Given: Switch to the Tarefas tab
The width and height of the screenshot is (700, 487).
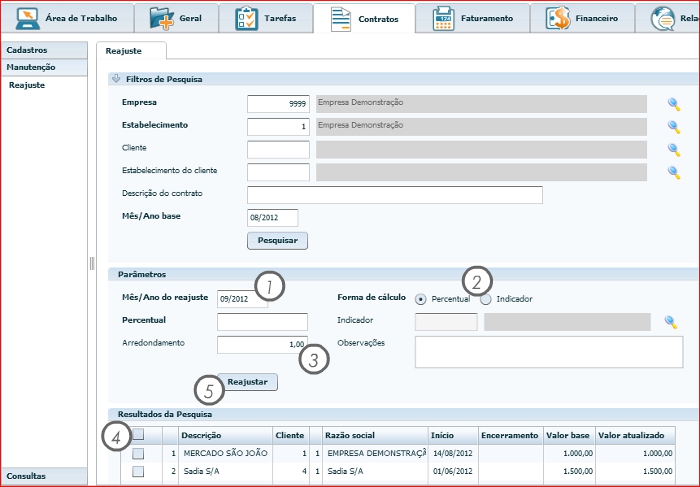Looking at the screenshot, I should click(x=266, y=18).
